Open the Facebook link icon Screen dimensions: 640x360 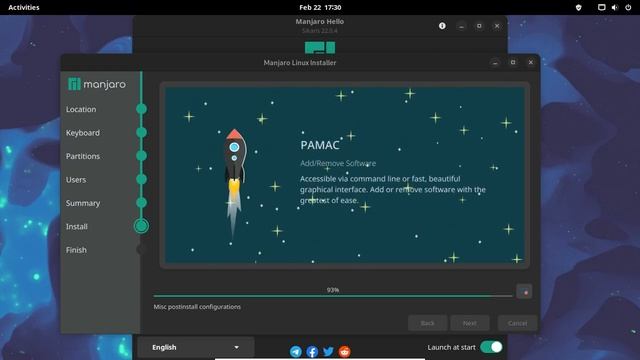tap(312, 351)
